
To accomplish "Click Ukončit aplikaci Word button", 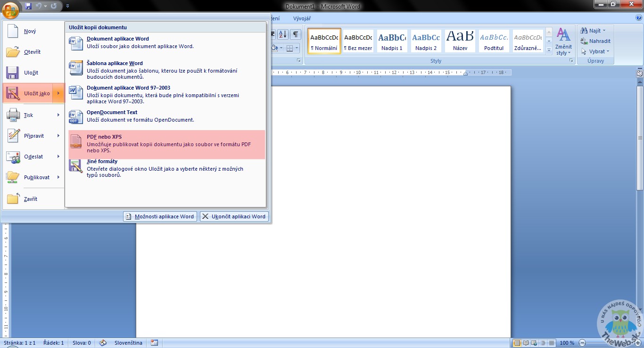I will click(234, 216).
